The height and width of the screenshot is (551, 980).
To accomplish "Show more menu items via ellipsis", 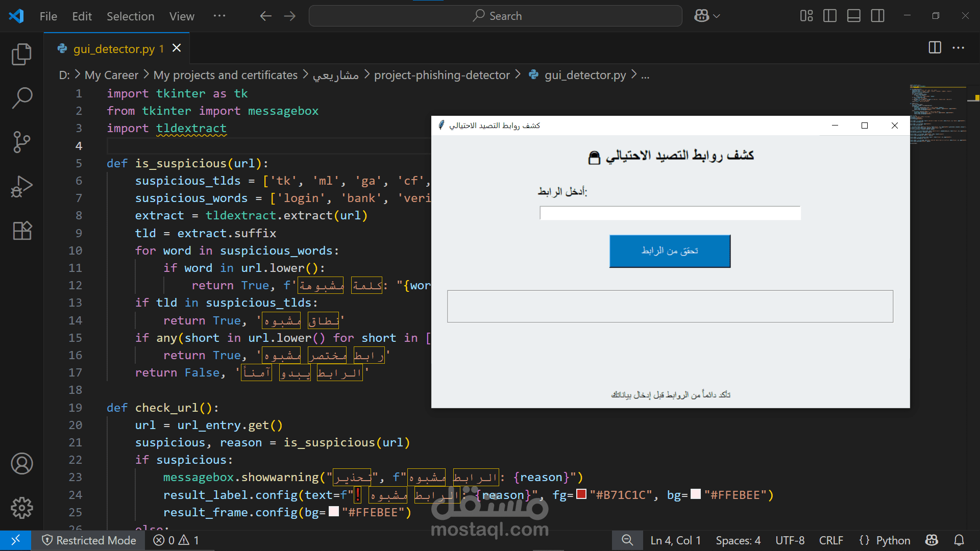I will click(219, 16).
